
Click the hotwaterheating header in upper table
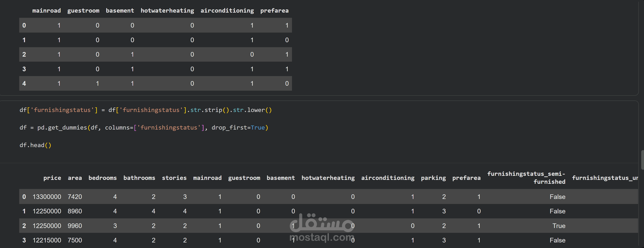167,11
